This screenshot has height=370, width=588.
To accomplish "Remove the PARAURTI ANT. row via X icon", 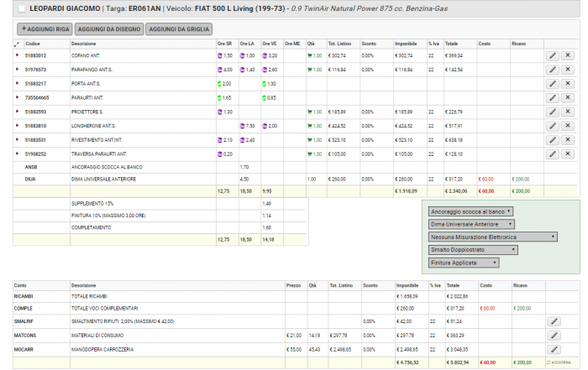I will [568, 97].
